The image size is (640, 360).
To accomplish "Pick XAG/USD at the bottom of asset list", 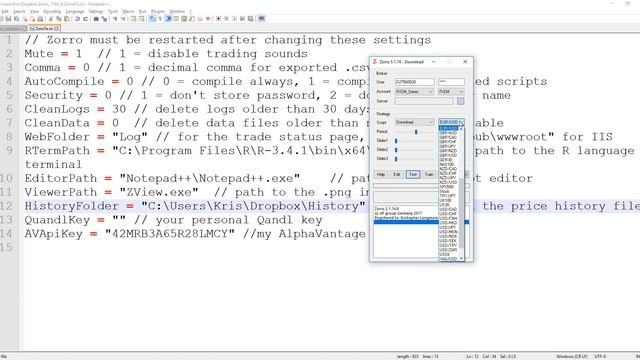I will point(448,258).
